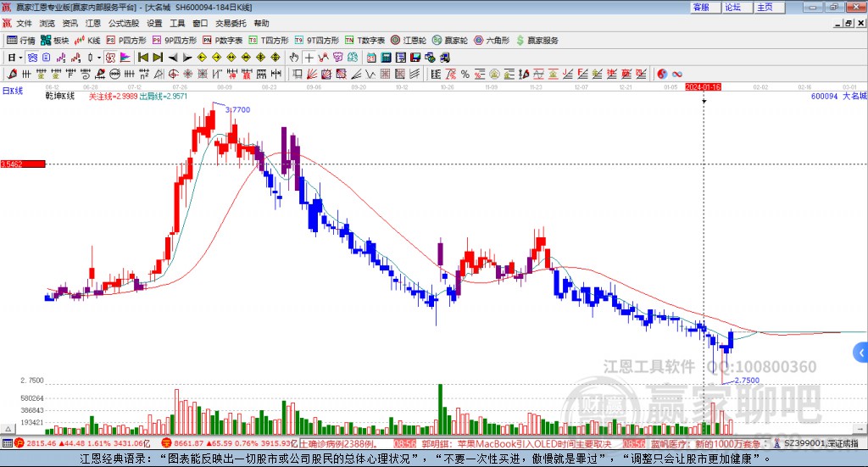Select the percent % tool icon
The width and height of the screenshot is (868, 467).
click(x=465, y=74)
